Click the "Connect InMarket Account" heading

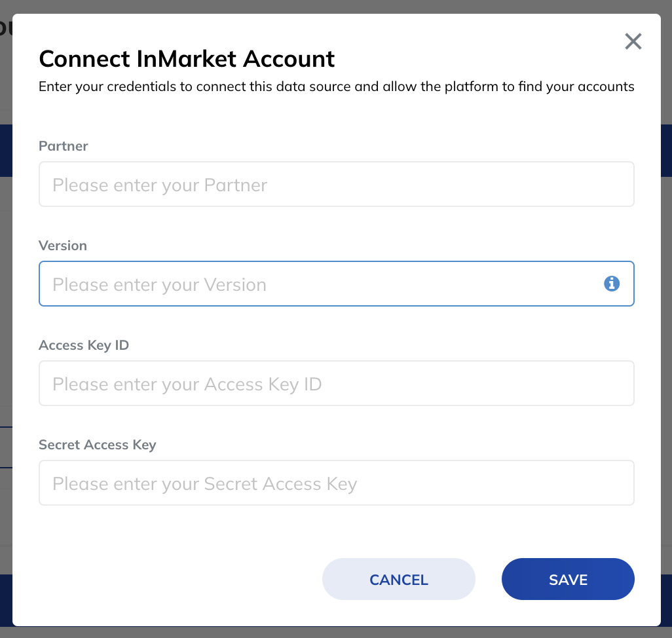(187, 59)
